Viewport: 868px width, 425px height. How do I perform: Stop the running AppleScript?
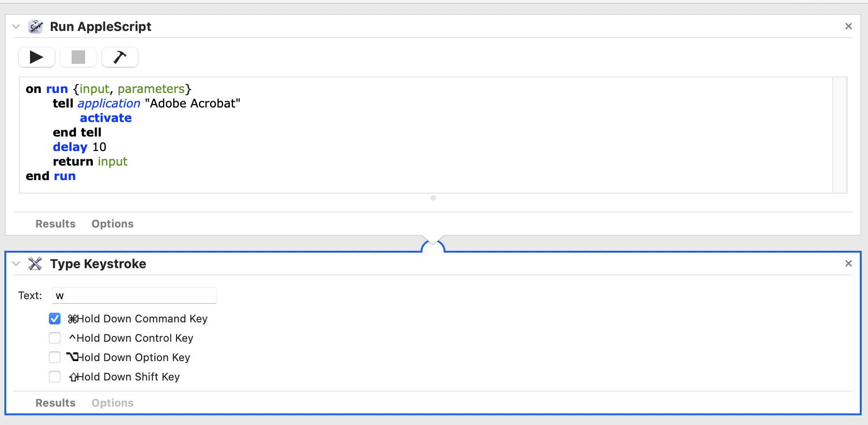(78, 57)
